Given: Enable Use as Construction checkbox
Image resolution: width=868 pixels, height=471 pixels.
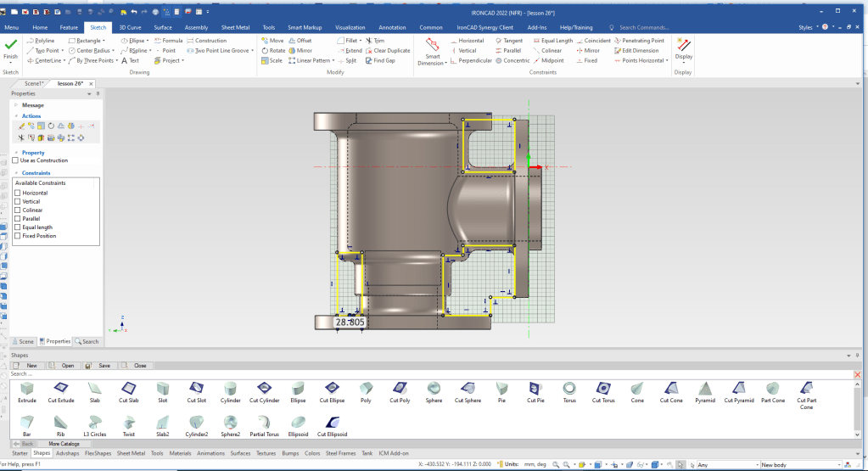Looking at the screenshot, I should (x=15, y=160).
